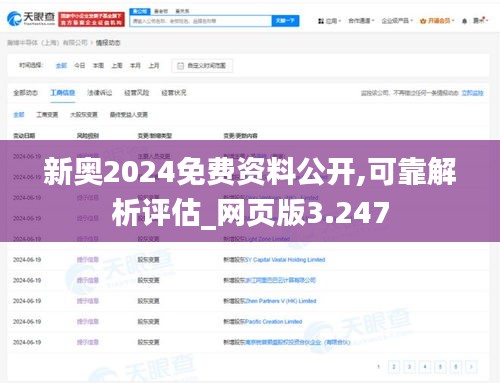Viewport: 500px width, 383px height.
Task: Switch to the 法律诉讼 tab
Action: coord(99,93)
